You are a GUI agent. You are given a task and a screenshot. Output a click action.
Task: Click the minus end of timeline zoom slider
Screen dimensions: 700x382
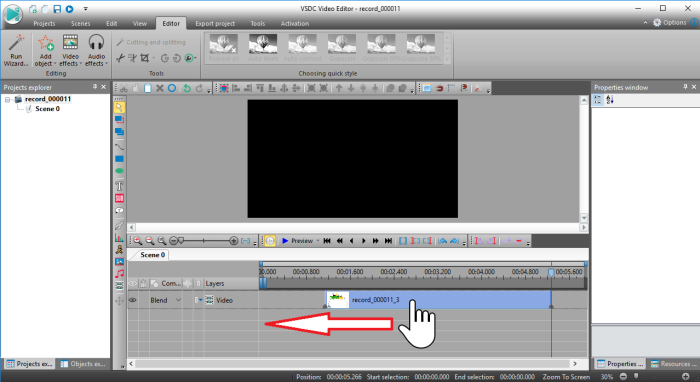(173, 241)
